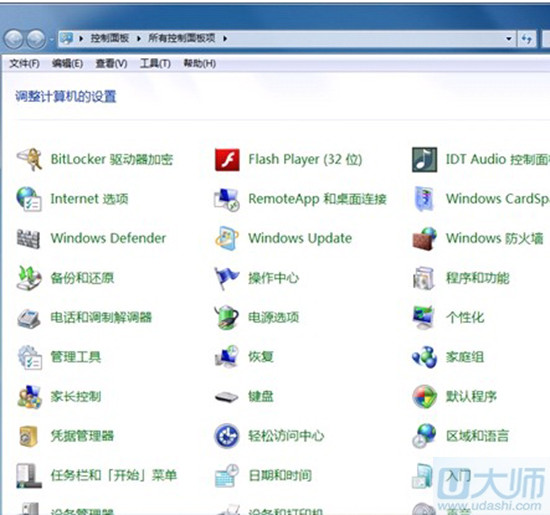Click the 日期和时间 text link

tap(280, 476)
